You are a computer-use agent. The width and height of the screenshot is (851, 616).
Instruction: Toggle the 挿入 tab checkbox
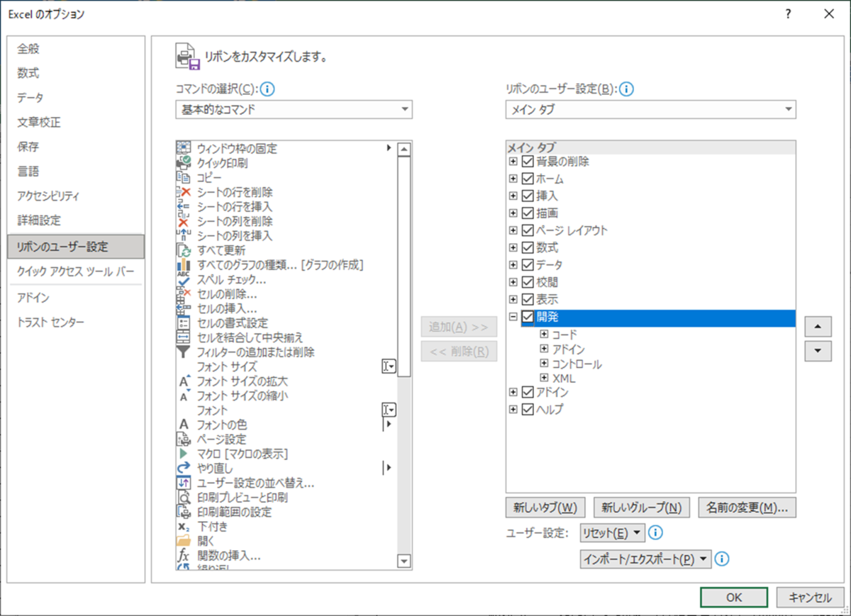[x=528, y=196]
